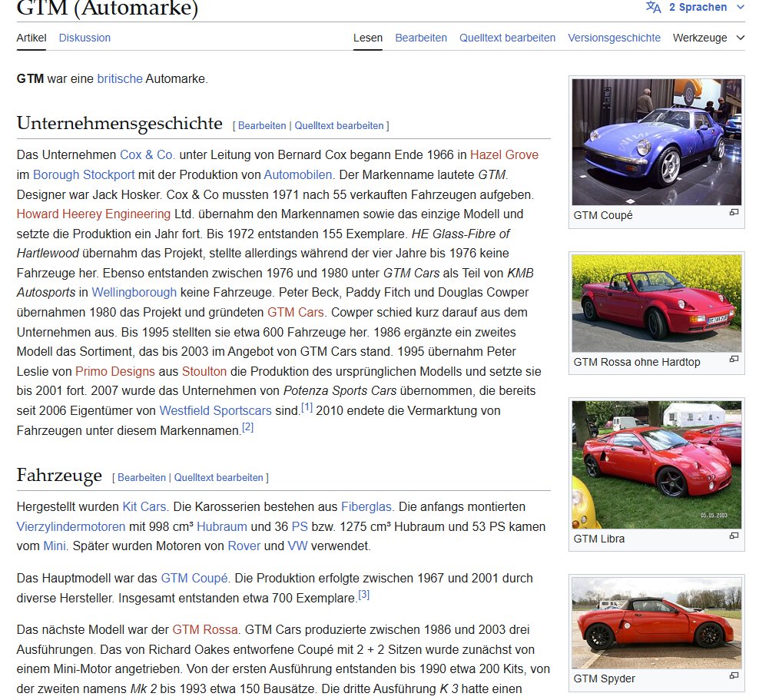The height and width of the screenshot is (700, 769).
Task: Click the 'Unternehmensgeschichte' section heading
Action: pos(120,123)
